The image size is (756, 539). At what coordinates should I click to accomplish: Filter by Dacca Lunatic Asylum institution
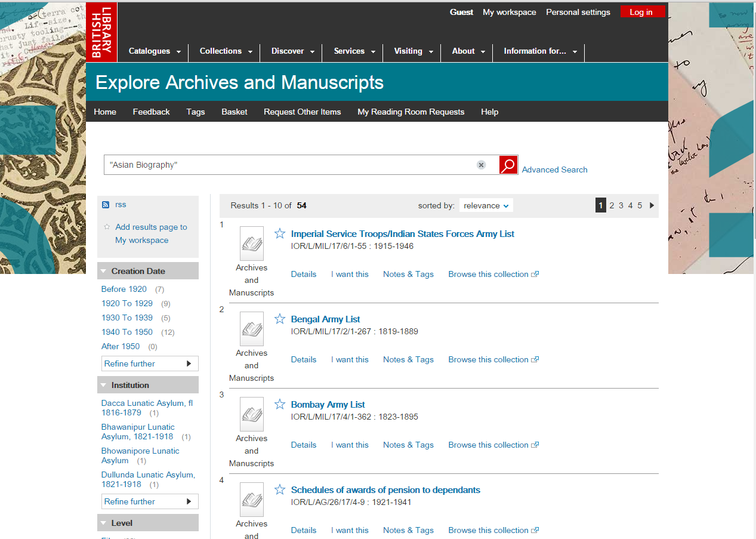coord(147,408)
